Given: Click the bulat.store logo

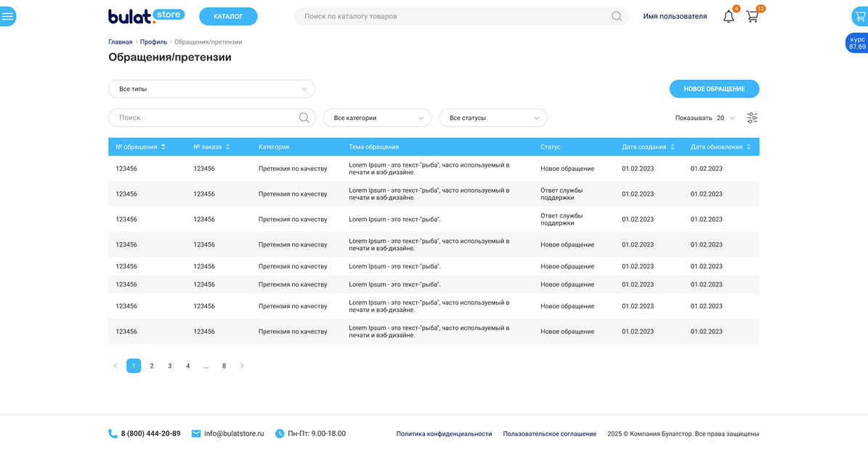Looking at the screenshot, I should point(146,16).
